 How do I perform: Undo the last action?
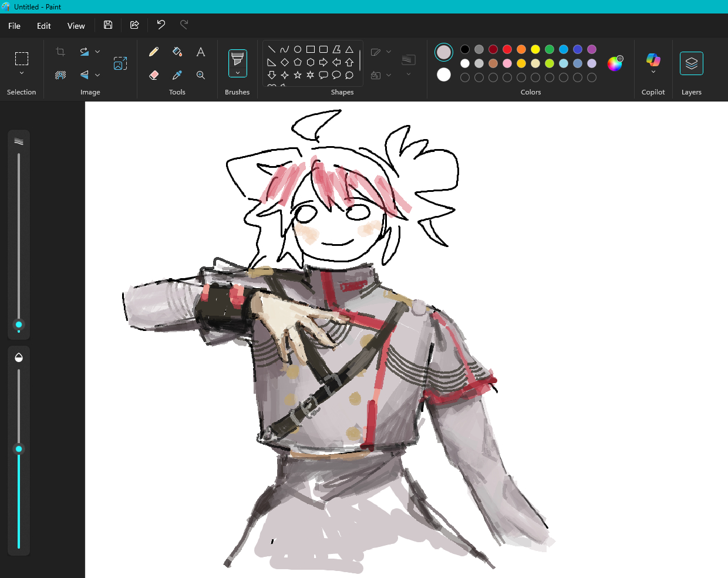tap(161, 25)
